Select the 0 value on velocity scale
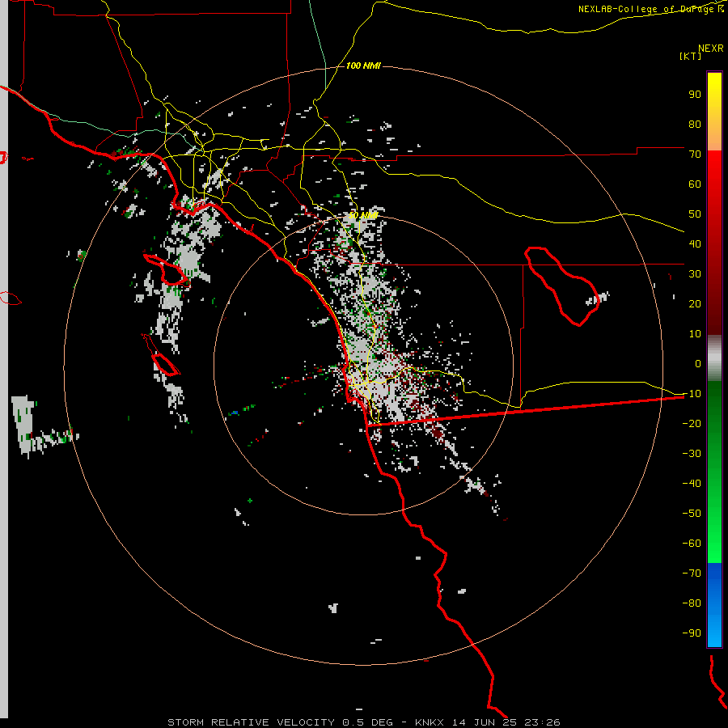This screenshot has width=728, height=728. pyautogui.click(x=698, y=364)
